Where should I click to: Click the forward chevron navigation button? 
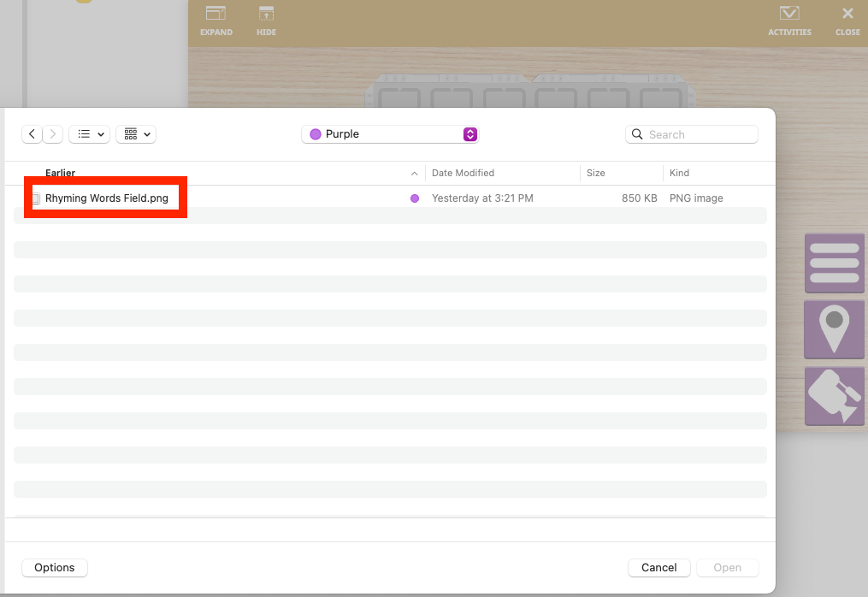(53, 134)
